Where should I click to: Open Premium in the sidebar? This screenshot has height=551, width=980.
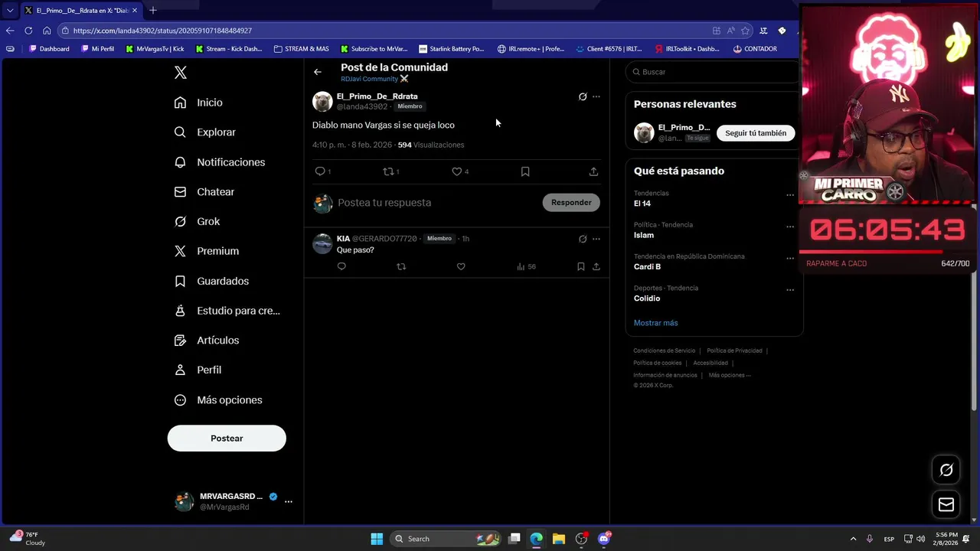point(206,251)
